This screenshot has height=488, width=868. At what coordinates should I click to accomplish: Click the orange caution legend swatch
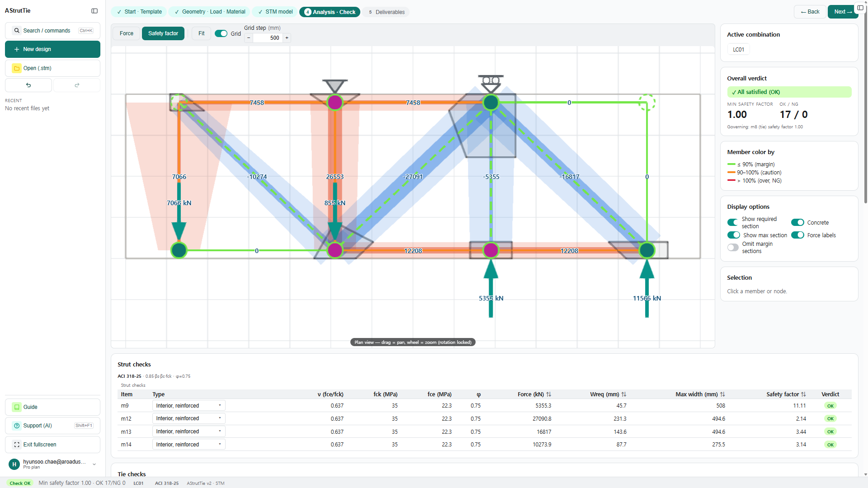tap(731, 173)
